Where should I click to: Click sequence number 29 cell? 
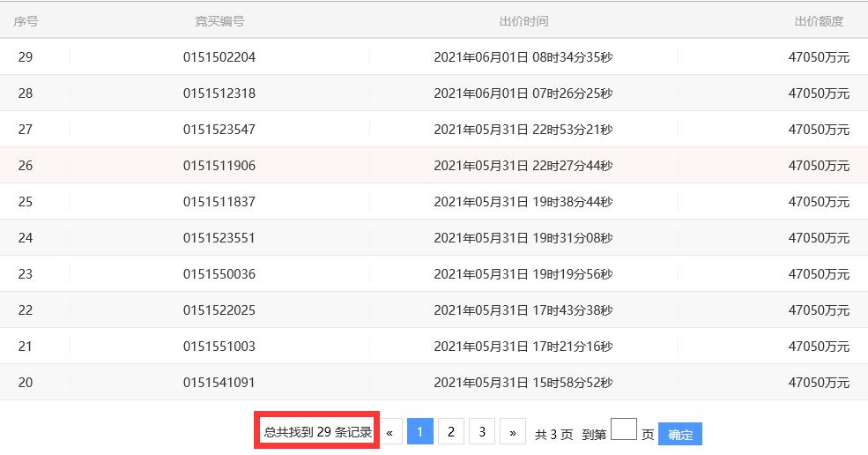26,57
